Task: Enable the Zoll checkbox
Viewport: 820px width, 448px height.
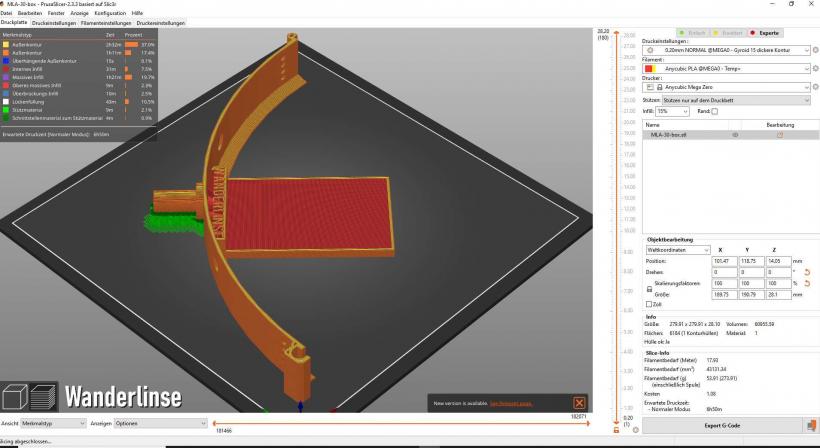Action: 649,304
